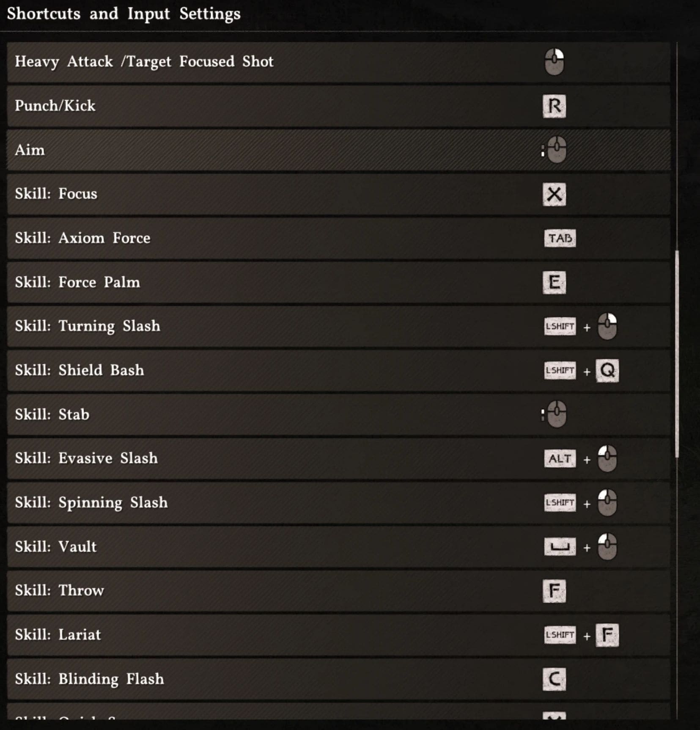Click the LSHIFT key for Spinning Slash
The image size is (700, 730).
tap(560, 503)
